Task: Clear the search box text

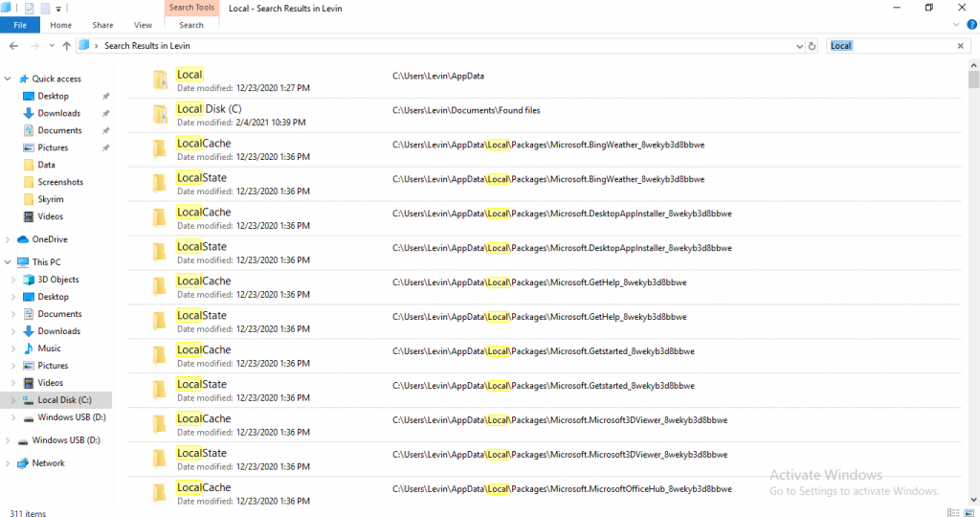Action: [961, 46]
